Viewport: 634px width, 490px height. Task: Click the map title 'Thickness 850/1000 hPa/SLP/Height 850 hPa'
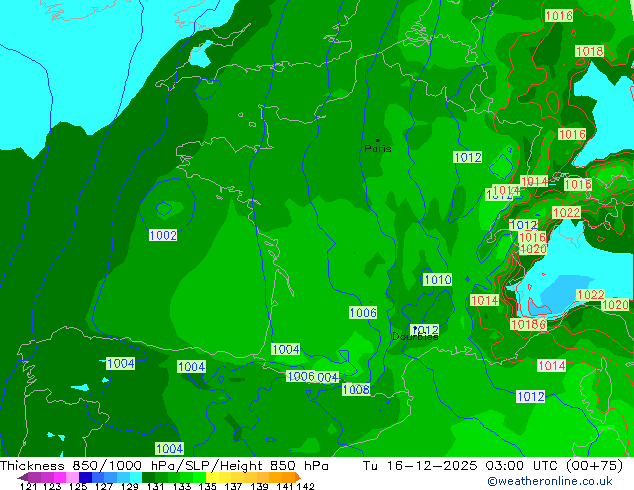pos(164,466)
